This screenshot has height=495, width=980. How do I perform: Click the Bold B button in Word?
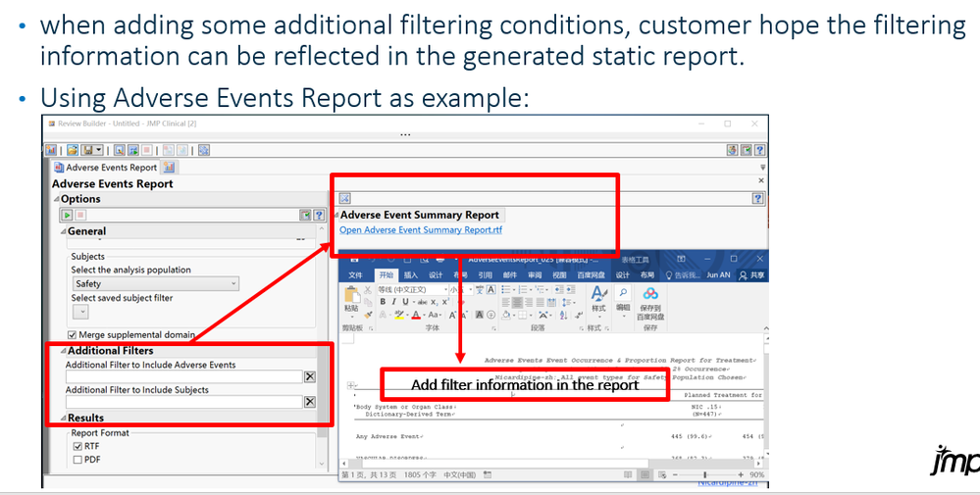click(383, 302)
